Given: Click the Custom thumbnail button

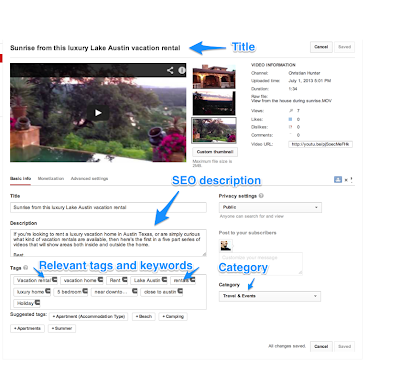Looking at the screenshot, I should pos(215,152).
